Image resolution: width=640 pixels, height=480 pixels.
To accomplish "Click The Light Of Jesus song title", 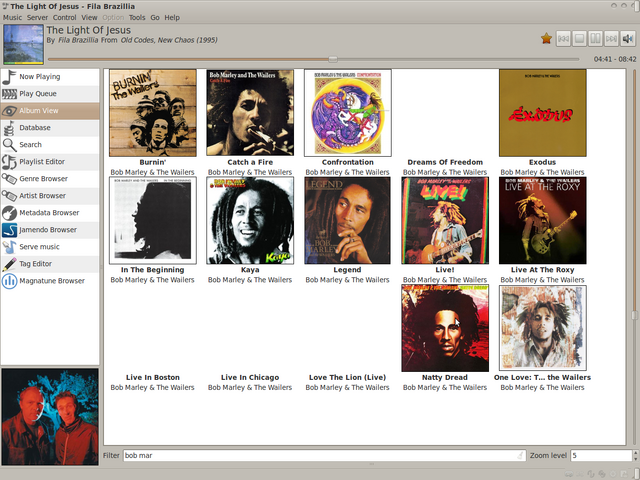I will pyautogui.click(x=89, y=30).
